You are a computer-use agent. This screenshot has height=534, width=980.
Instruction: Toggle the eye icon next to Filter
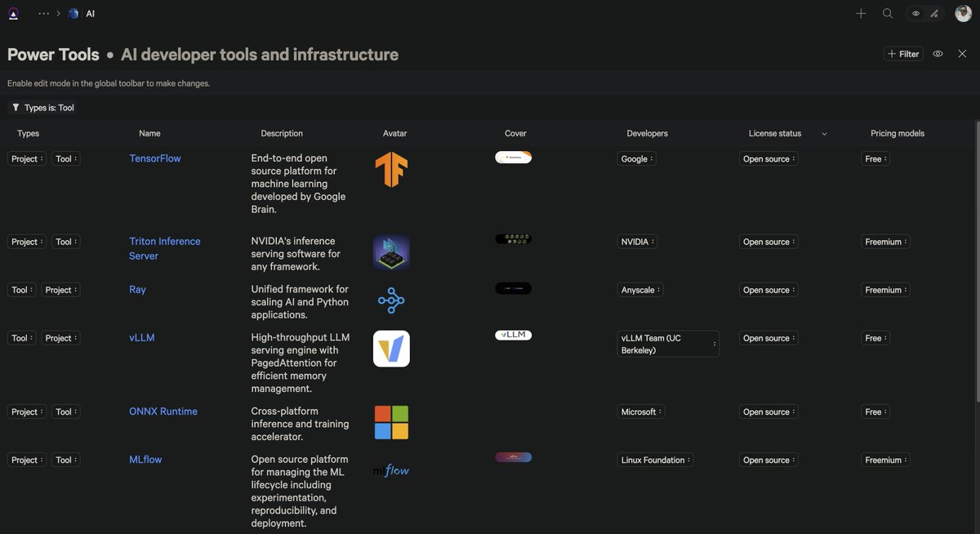tap(938, 54)
